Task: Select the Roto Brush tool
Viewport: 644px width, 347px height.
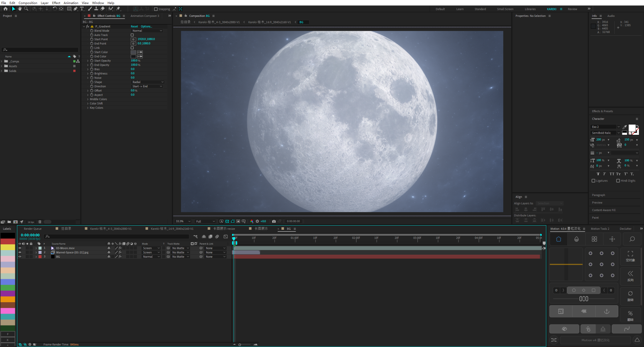Action: tap(110, 9)
